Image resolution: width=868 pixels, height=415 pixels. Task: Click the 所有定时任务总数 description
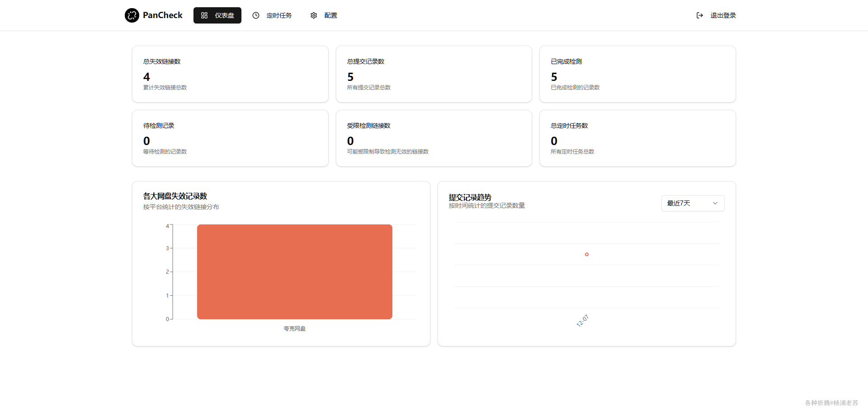coord(572,152)
